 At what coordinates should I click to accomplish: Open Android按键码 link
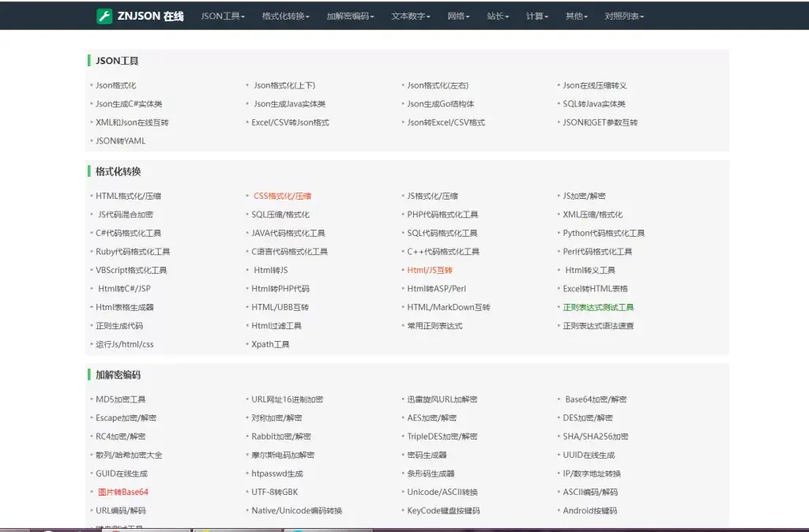coord(589,511)
